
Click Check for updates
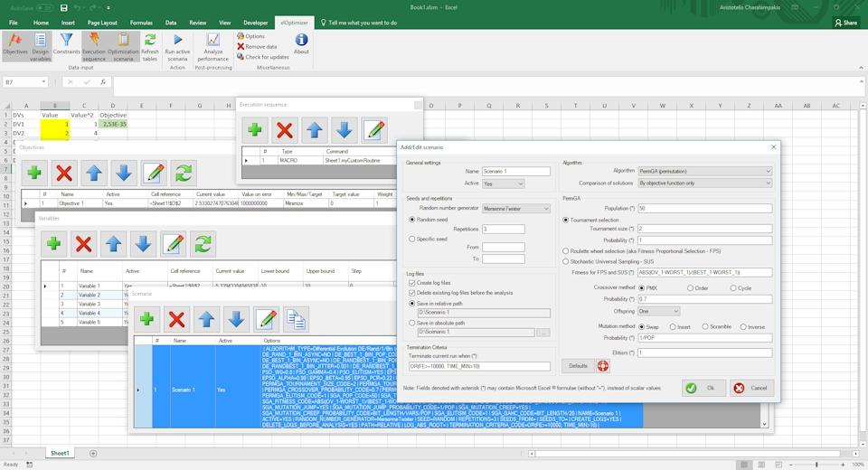pos(263,56)
